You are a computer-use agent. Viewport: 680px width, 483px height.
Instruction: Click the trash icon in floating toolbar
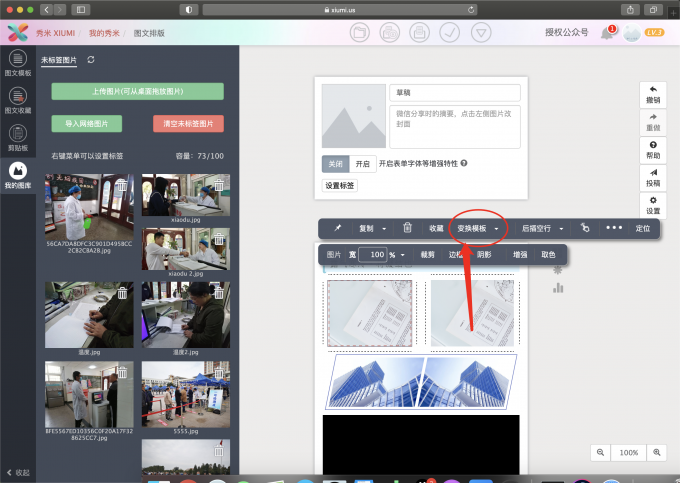407,228
